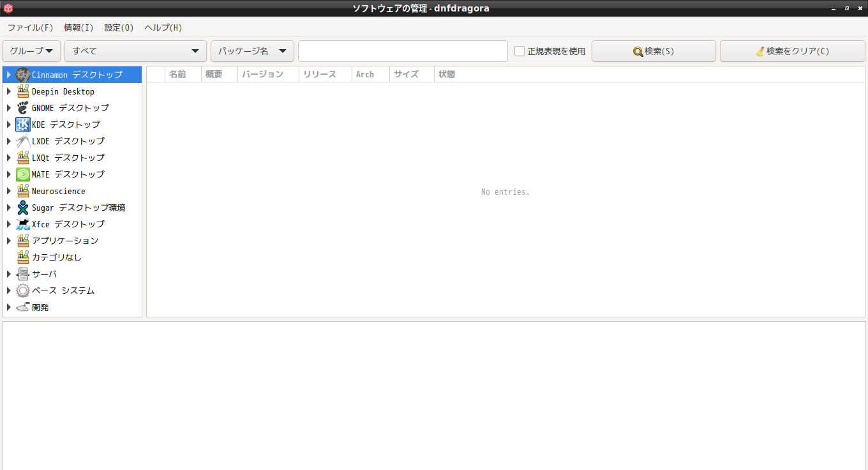Select the KDE デスクトップ group label
Image resolution: width=868 pixels, height=470 pixels.
tap(66, 125)
